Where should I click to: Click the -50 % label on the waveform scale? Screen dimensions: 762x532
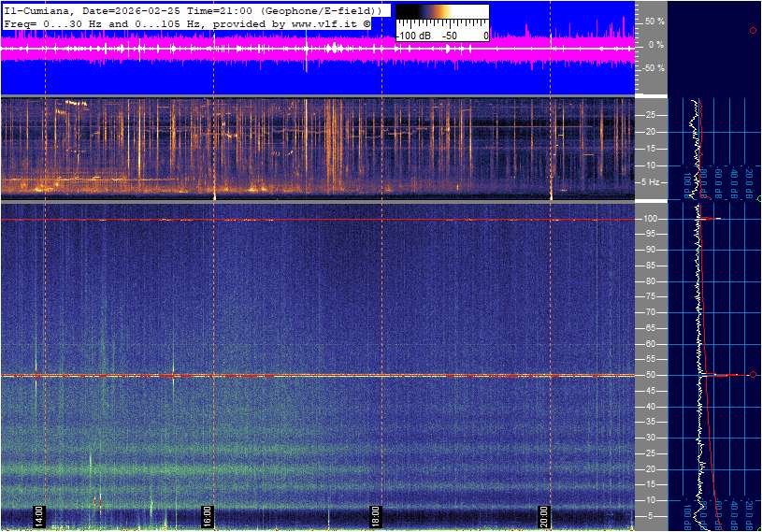click(653, 68)
